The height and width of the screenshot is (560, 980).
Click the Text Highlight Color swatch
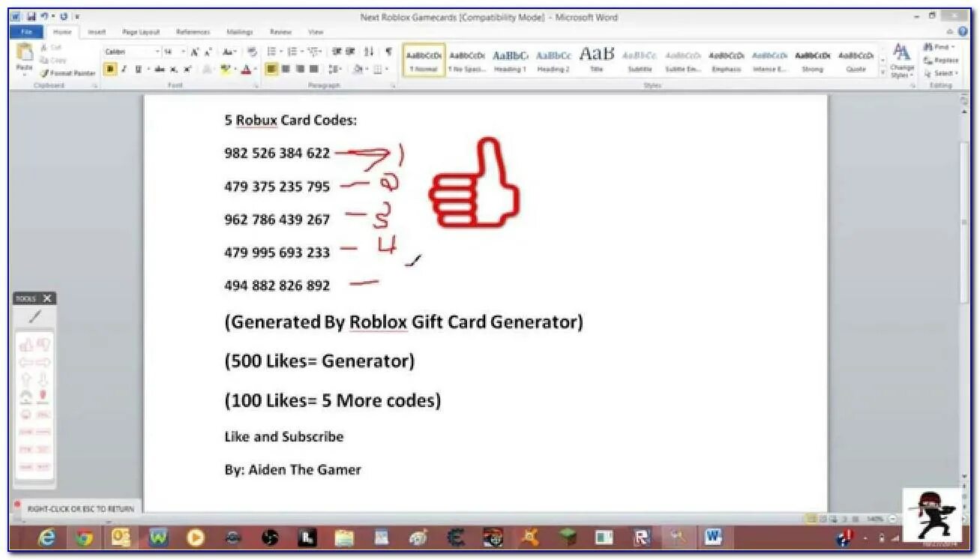click(226, 69)
